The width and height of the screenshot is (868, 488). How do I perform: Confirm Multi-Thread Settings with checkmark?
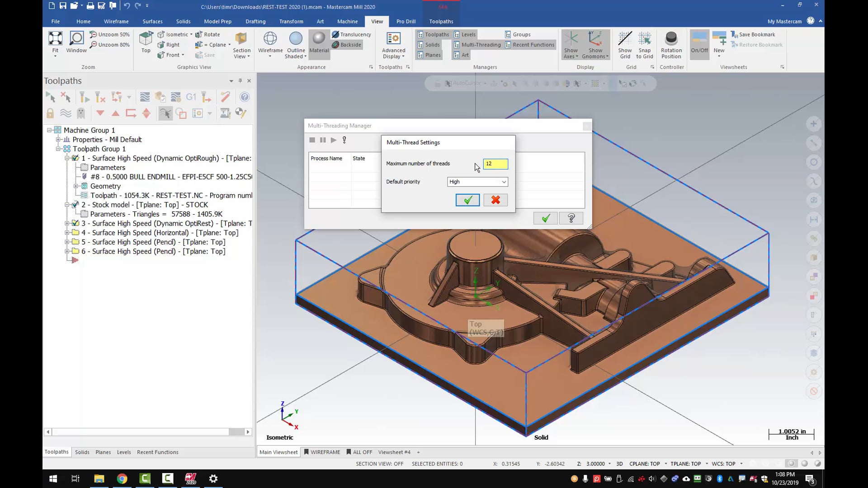466,200
